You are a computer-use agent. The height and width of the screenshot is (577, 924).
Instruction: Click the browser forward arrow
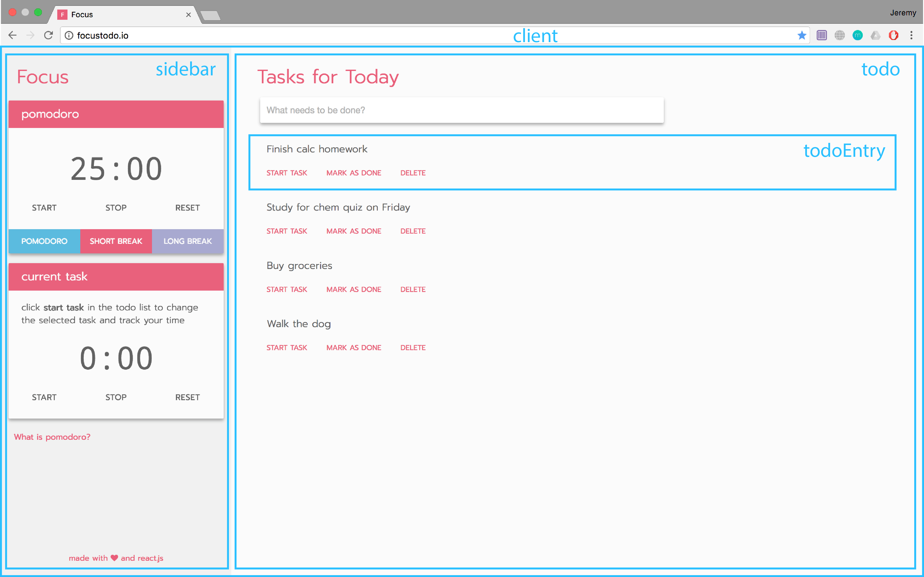pos(30,36)
